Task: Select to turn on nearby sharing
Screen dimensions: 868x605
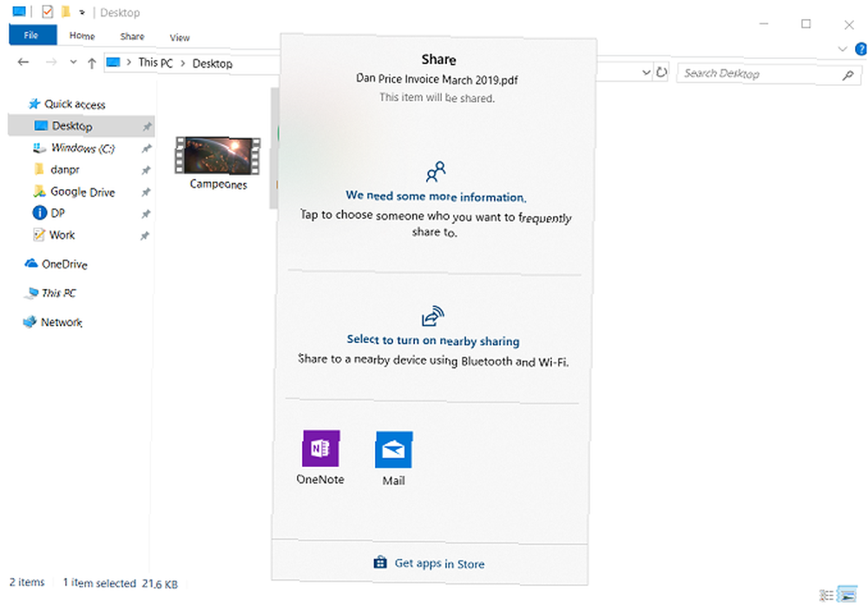Action: coord(433,340)
